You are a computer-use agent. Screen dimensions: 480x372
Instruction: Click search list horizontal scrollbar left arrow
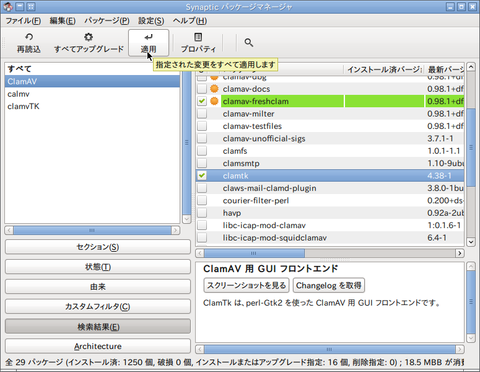(x=9, y=230)
